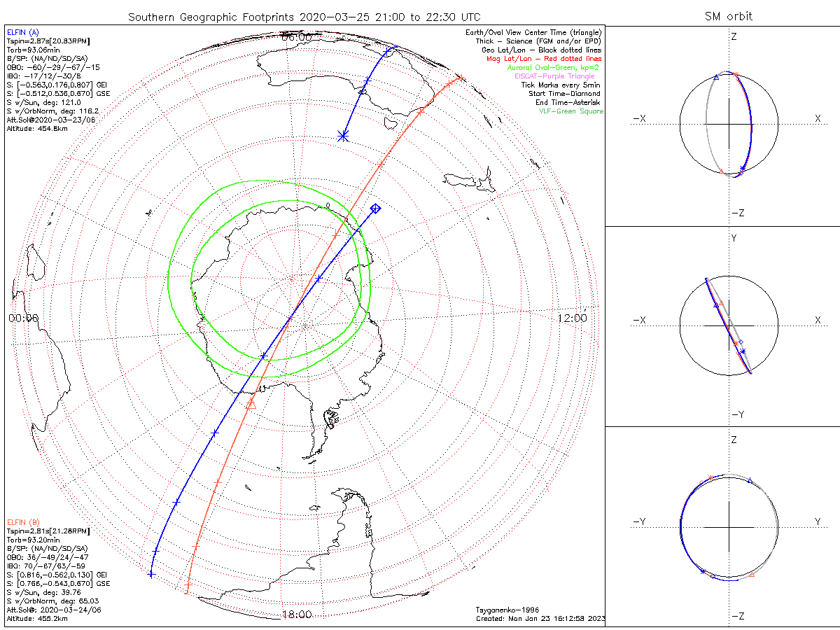Click '-Y' label in Y-Z orbit panel
Screen dimensions: 840x630
click(x=638, y=521)
